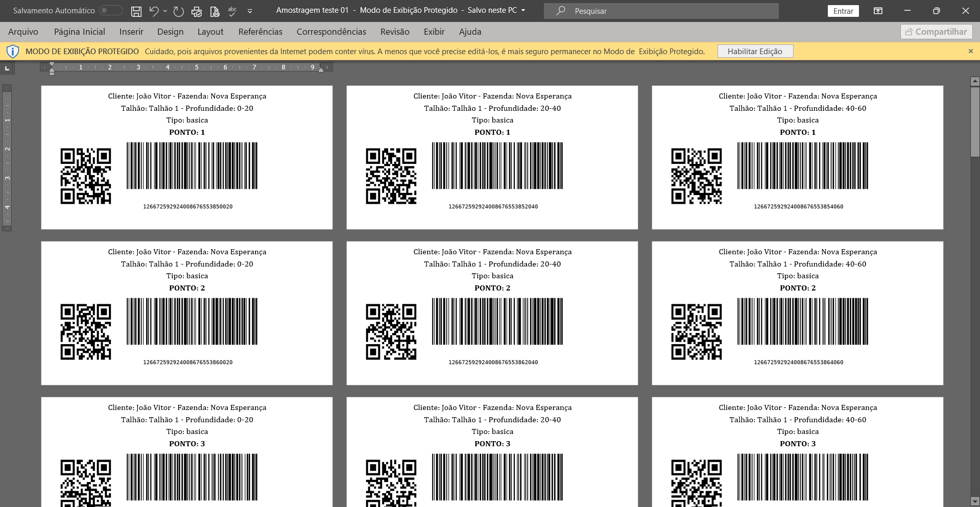Click 'PONTO: 3' on the 40-60 label
This screenshot has height=507, width=980.
point(798,444)
